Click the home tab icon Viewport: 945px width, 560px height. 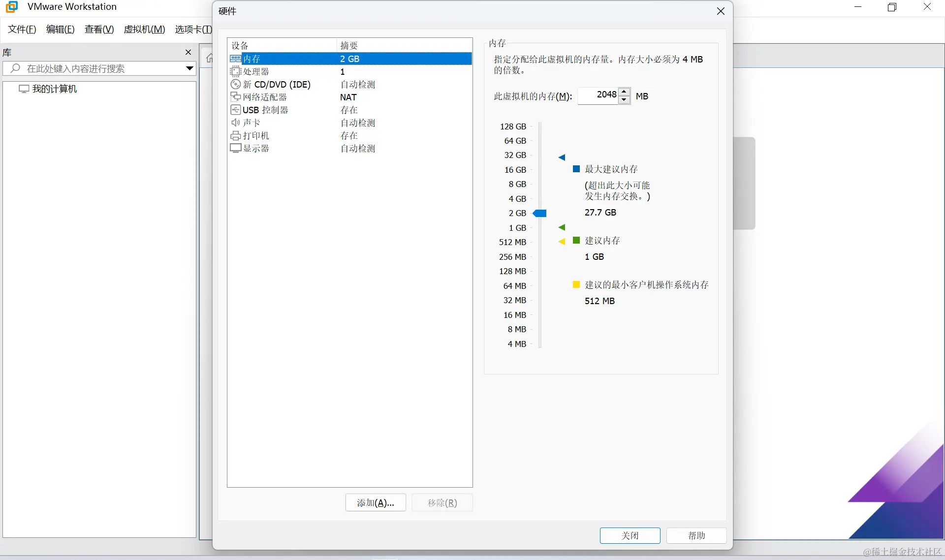[x=209, y=58]
